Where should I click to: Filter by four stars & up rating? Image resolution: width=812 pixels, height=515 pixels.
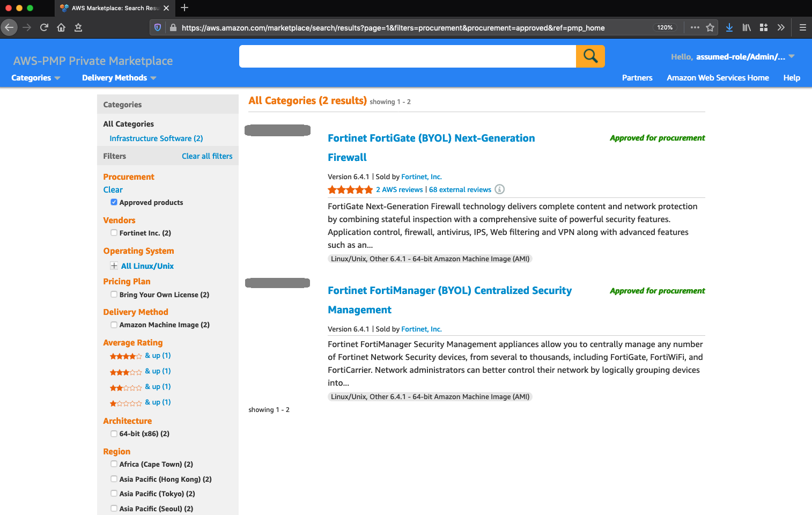click(140, 356)
